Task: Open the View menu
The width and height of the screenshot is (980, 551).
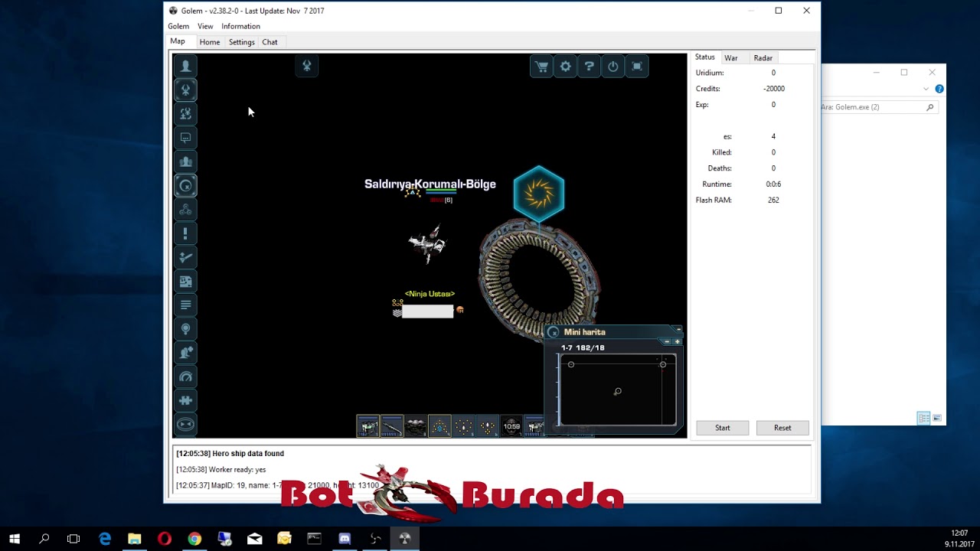Action: [205, 26]
